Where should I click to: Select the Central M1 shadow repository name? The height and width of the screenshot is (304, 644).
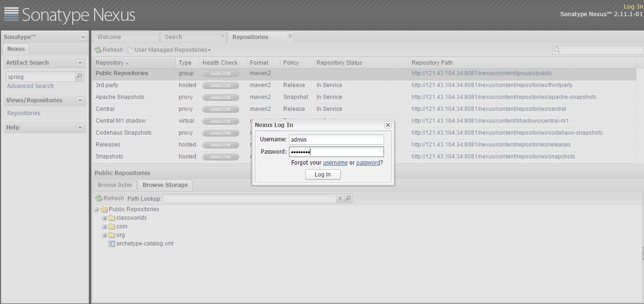tap(121, 121)
